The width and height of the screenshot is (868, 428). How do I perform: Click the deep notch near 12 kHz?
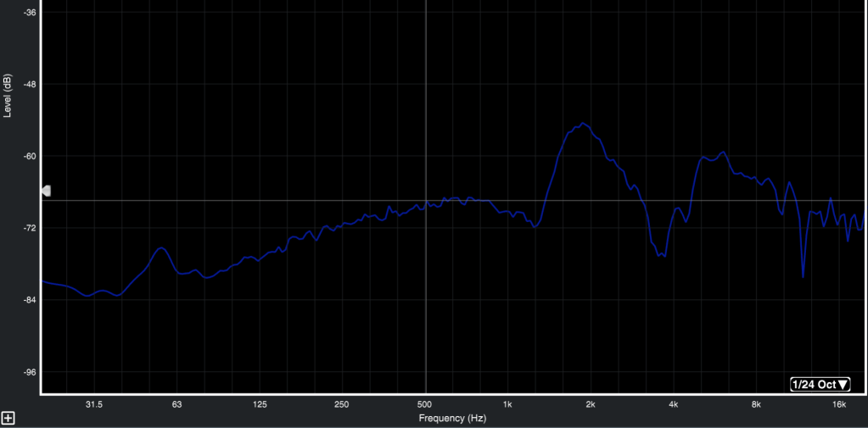pyautogui.click(x=803, y=275)
